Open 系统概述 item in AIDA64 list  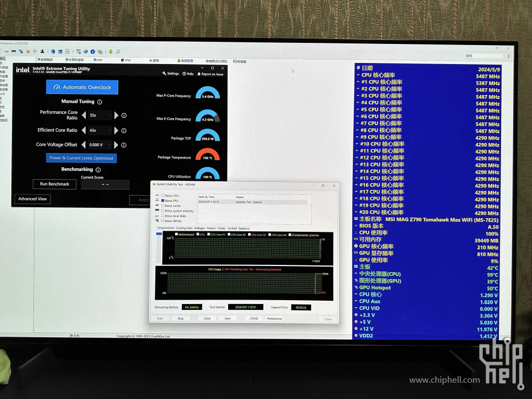click(x=45, y=59)
